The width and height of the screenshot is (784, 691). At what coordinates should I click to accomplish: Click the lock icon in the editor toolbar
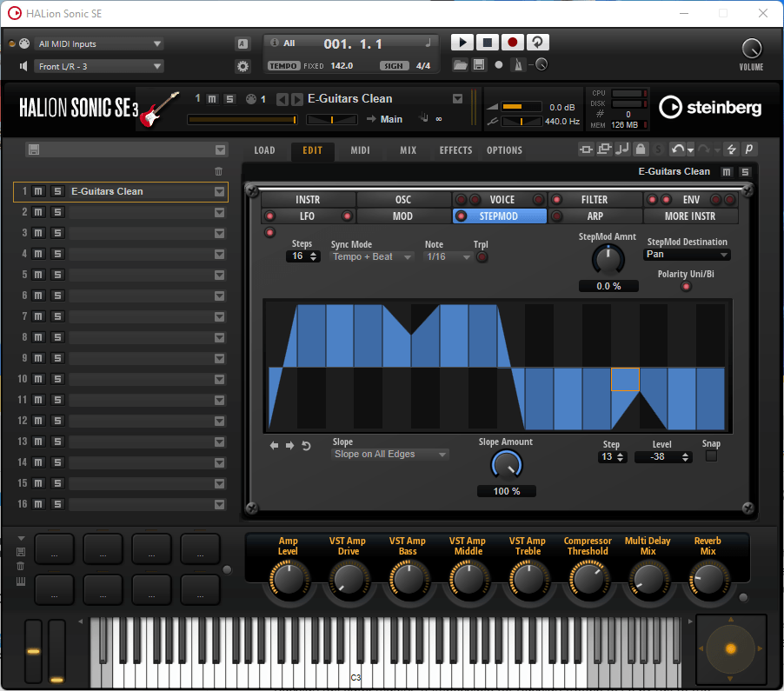pos(641,149)
